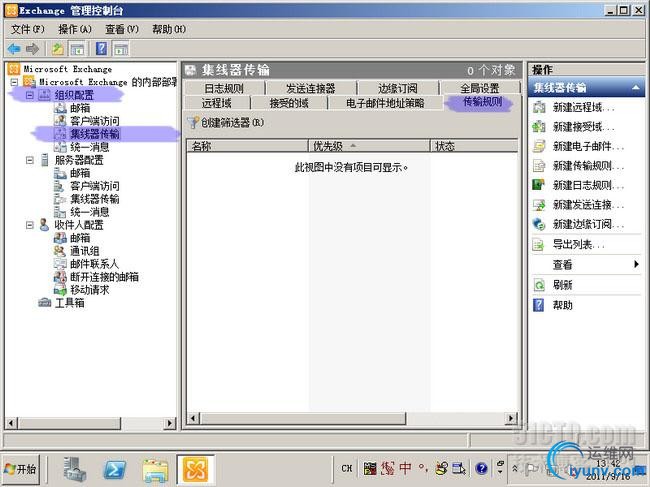Image resolution: width=650 pixels, height=487 pixels.
Task: Click 导出列表... action link
Action: [579, 245]
